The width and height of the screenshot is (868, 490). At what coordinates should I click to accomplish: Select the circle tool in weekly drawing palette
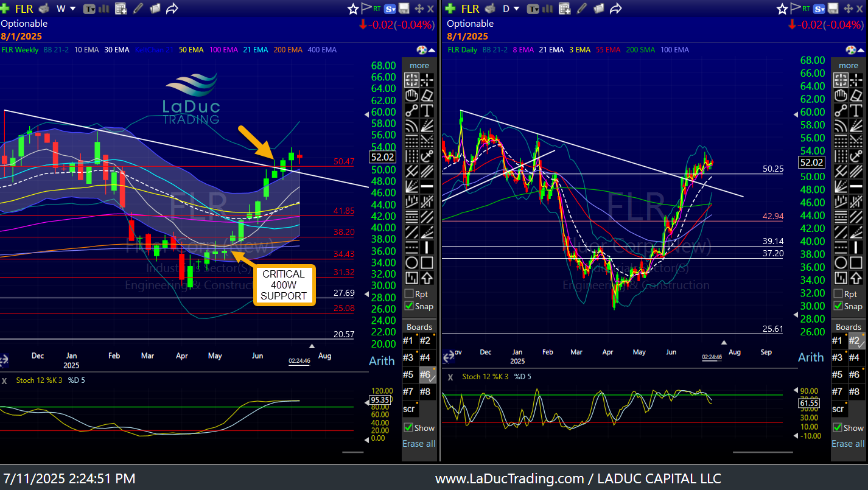pyautogui.click(x=412, y=263)
